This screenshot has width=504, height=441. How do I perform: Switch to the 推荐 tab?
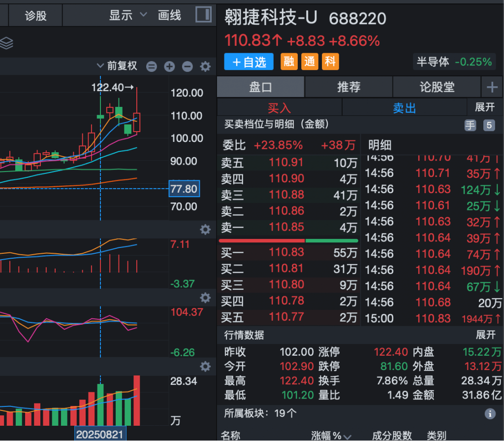pyautogui.click(x=349, y=87)
